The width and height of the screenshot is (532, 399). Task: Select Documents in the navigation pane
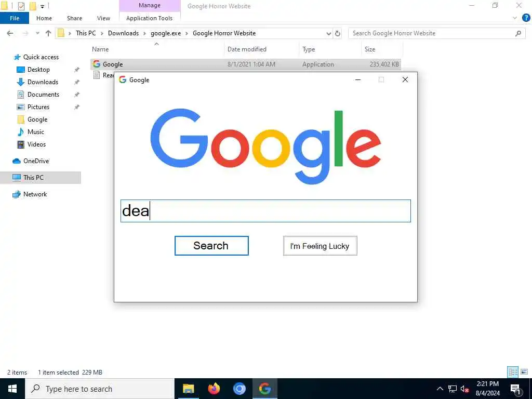[x=43, y=95]
